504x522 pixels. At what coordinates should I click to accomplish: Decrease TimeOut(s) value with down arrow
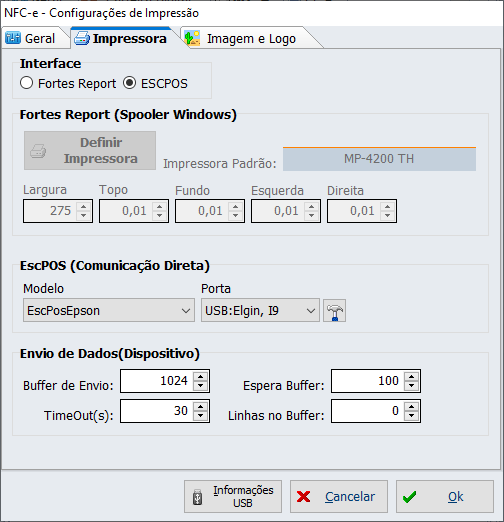point(200,416)
